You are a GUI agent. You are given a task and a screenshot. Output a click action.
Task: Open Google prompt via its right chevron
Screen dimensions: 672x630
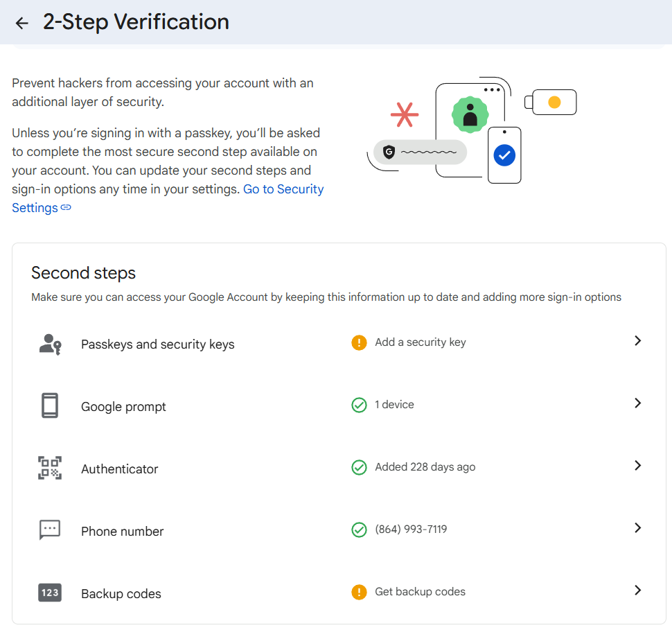638,403
